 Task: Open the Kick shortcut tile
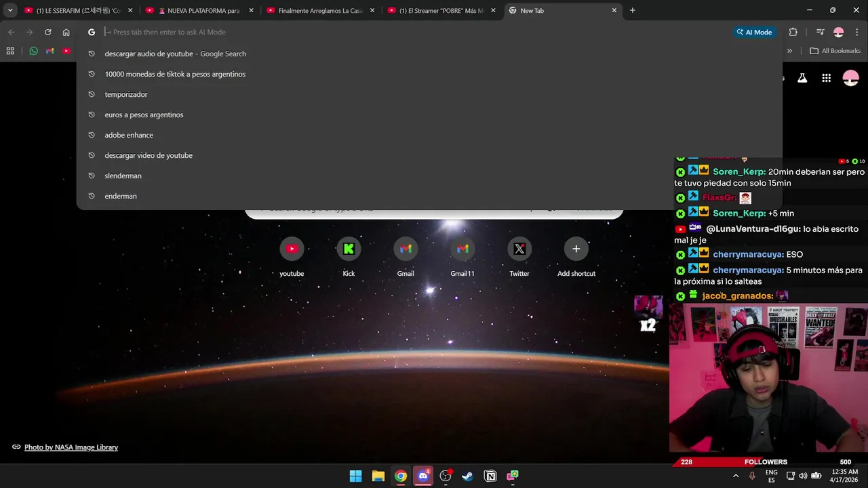point(349,257)
